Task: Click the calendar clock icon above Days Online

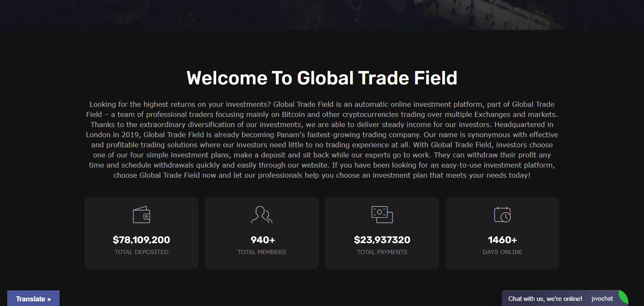Action: 503,214
